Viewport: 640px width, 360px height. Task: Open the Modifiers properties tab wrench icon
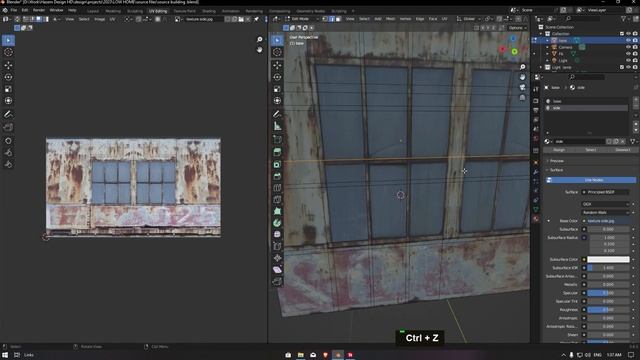tap(536, 172)
